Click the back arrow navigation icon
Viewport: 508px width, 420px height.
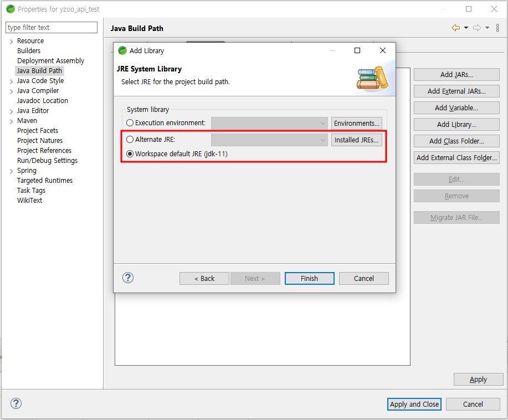coord(456,28)
